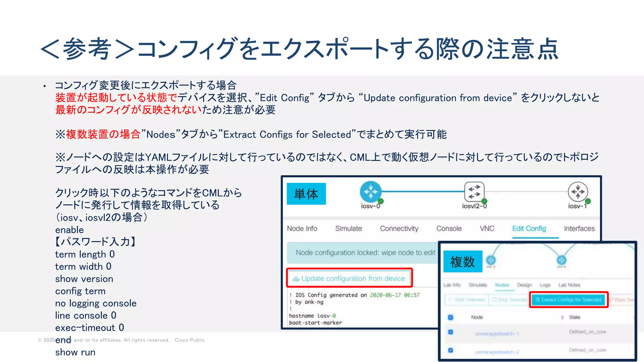Select the iosv-0 router node icon
The width and height of the screenshot is (644, 362).
pos(371,192)
